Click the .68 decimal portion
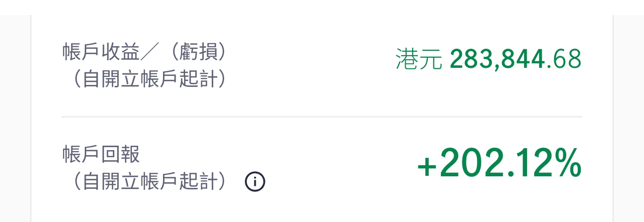This screenshot has width=644, height=222. point(564,60)
